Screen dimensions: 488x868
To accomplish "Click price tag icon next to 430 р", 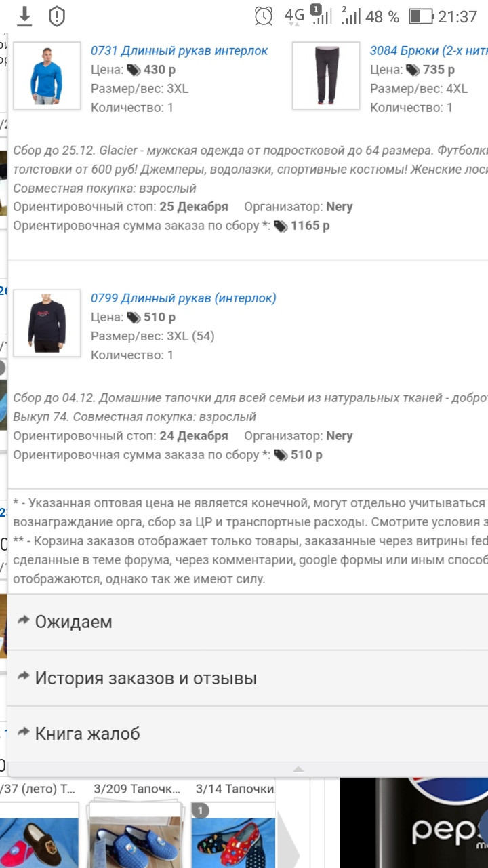I will pos(134,70).
